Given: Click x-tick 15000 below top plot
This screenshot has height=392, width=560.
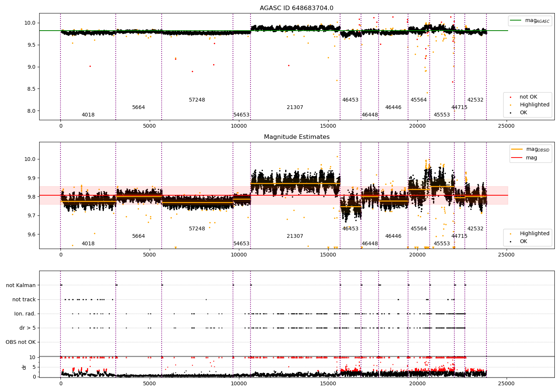Looking at the screenshot, I should tap(328, 126).
